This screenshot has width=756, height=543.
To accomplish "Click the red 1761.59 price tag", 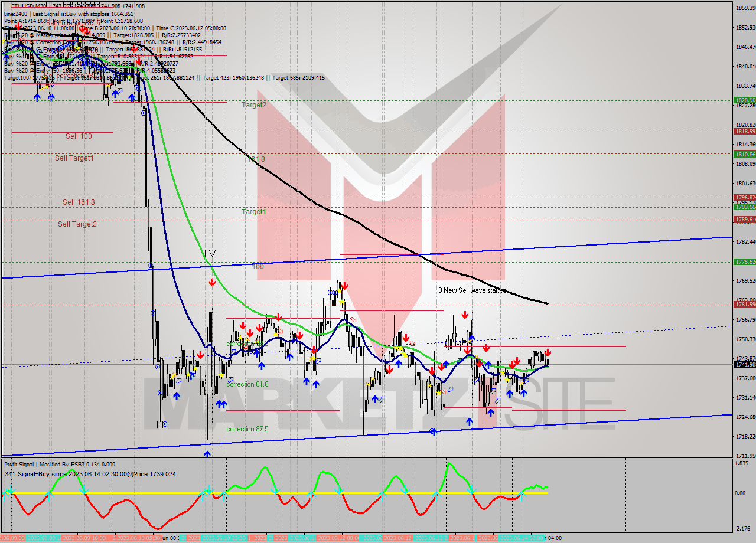I will 745,305.
